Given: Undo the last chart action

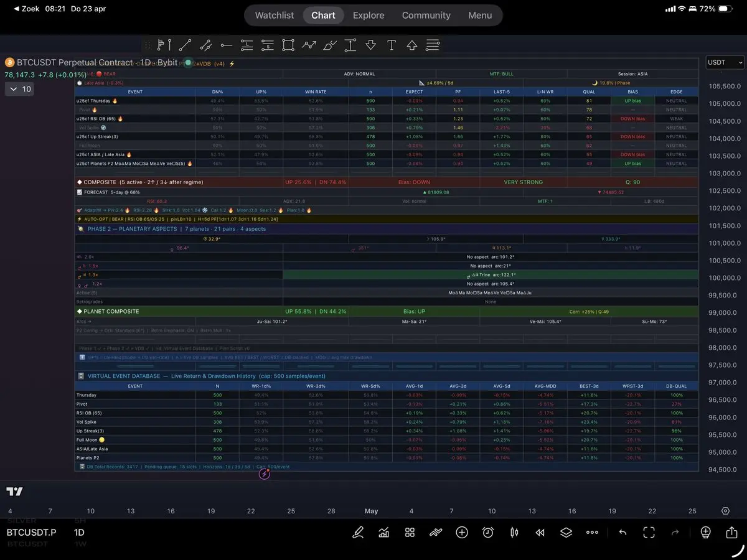Looking at the screenshot, I should (x=622, y=533).
